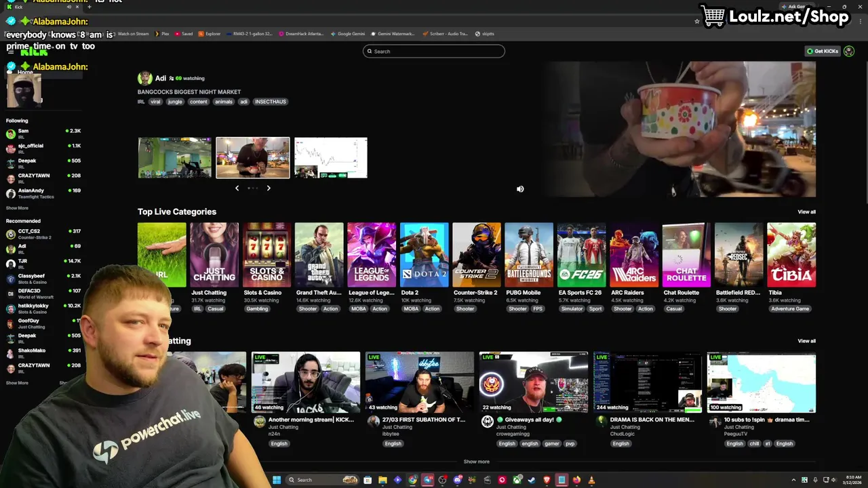Click the 'MOBA' tag under League of Legends
Screen dimensions: 868x488
click(359, 309)
